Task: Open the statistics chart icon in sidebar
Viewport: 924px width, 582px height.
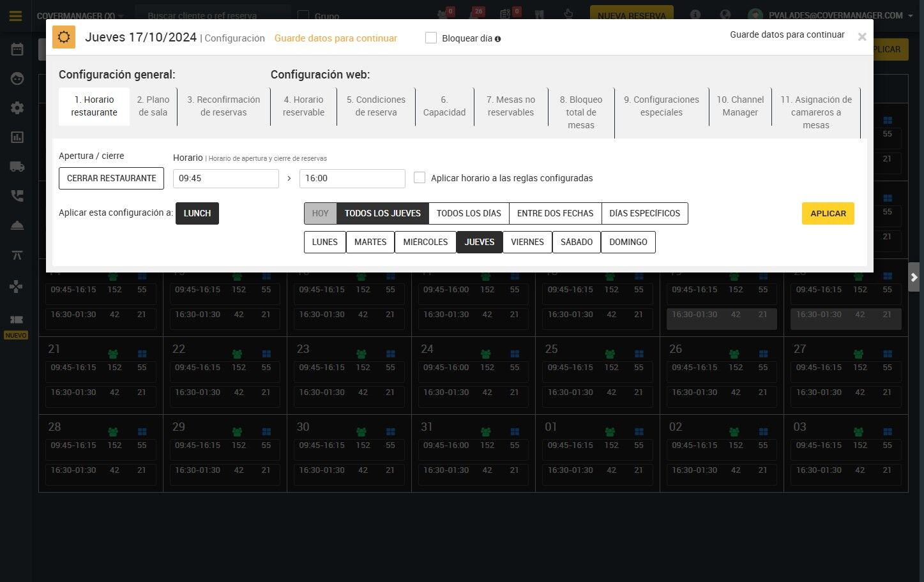Action: click(x=17, y=137)
